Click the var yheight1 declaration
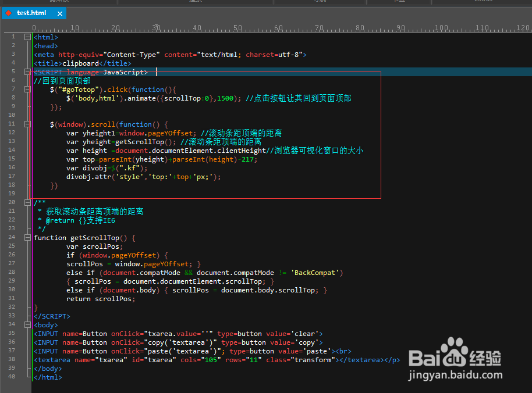Viewport: 532px width, 393px height. [132, 133]
